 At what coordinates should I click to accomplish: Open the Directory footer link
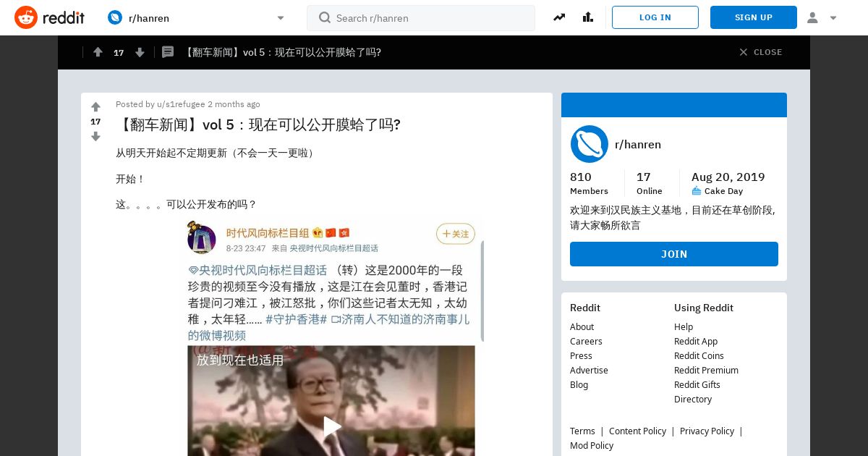coord(693,400)
